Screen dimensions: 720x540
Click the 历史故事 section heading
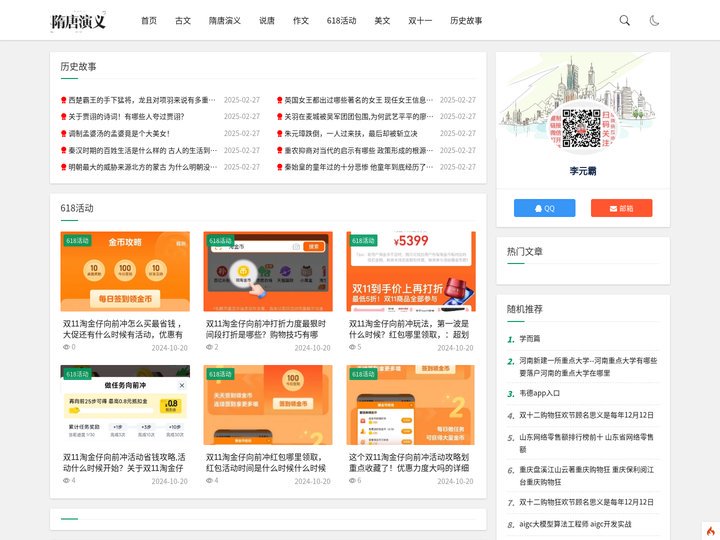(78, 67)
